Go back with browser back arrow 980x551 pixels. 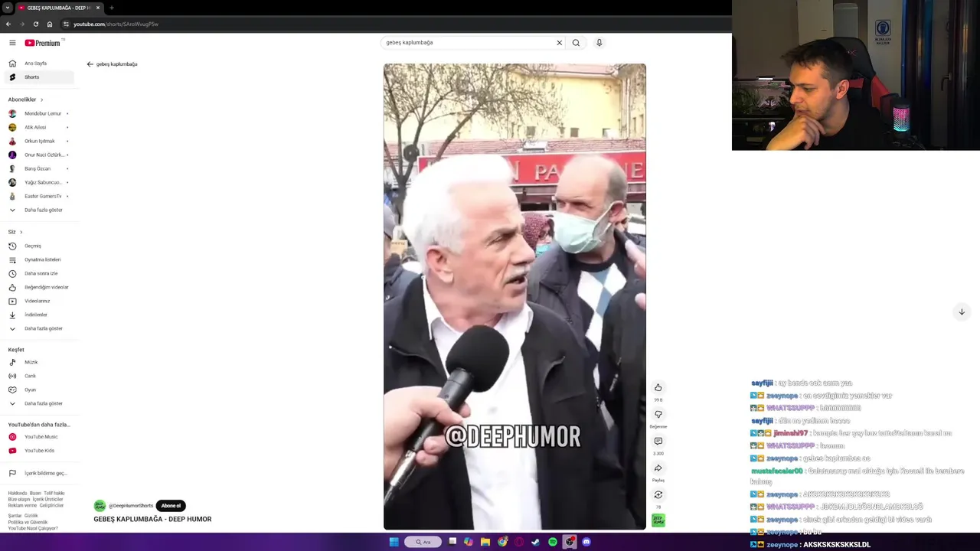tap(8, 24)
